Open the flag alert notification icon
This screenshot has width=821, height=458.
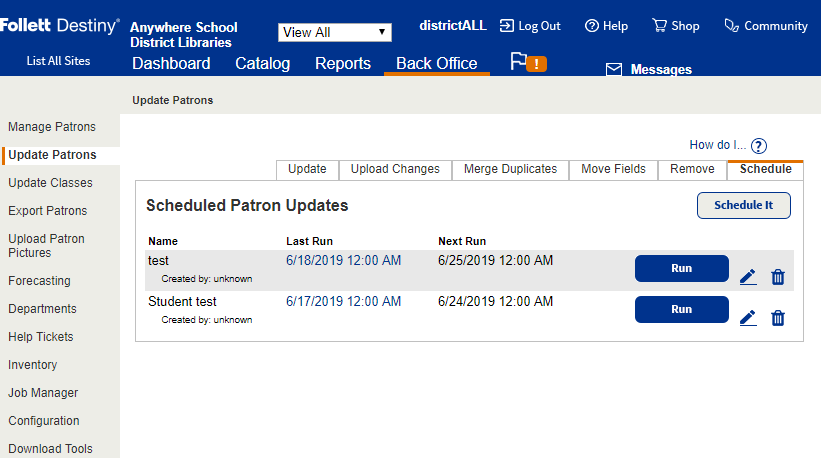(528, 63)
